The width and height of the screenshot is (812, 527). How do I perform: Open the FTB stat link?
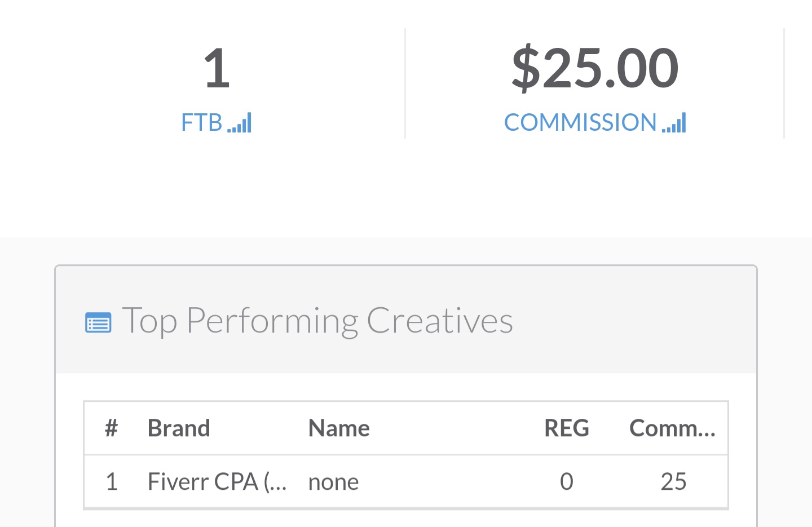(216, 122)
